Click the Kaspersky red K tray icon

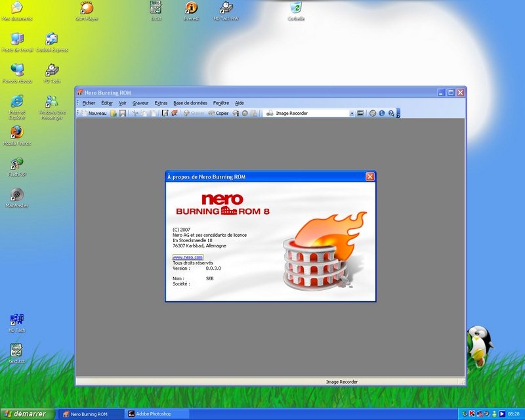coord(472,414)
